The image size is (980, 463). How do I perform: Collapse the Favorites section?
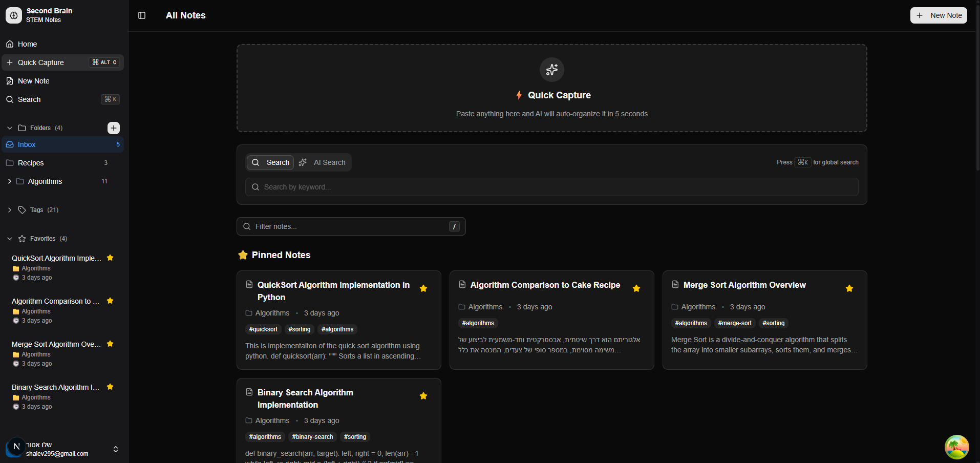9,238
